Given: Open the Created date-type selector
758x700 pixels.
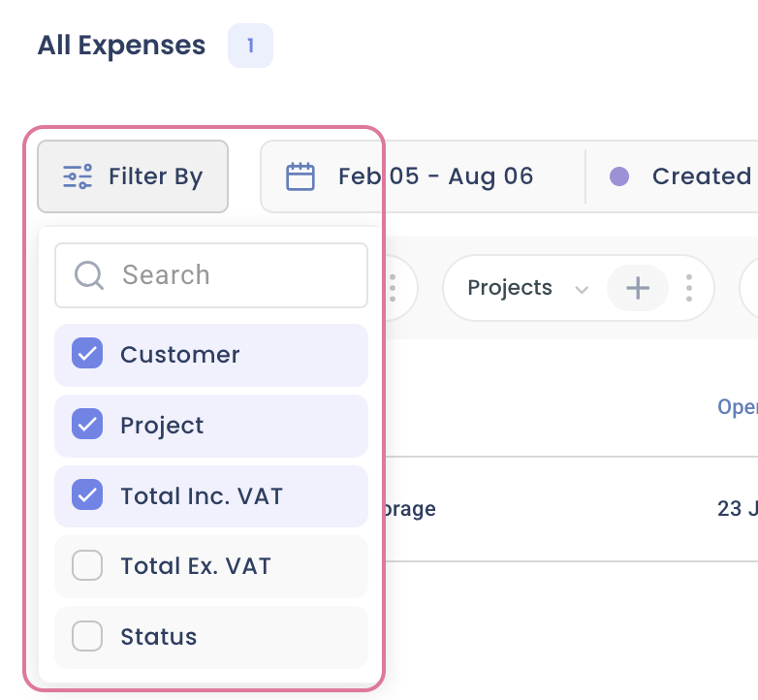Looking at the screenshot, I should [701, 176].
